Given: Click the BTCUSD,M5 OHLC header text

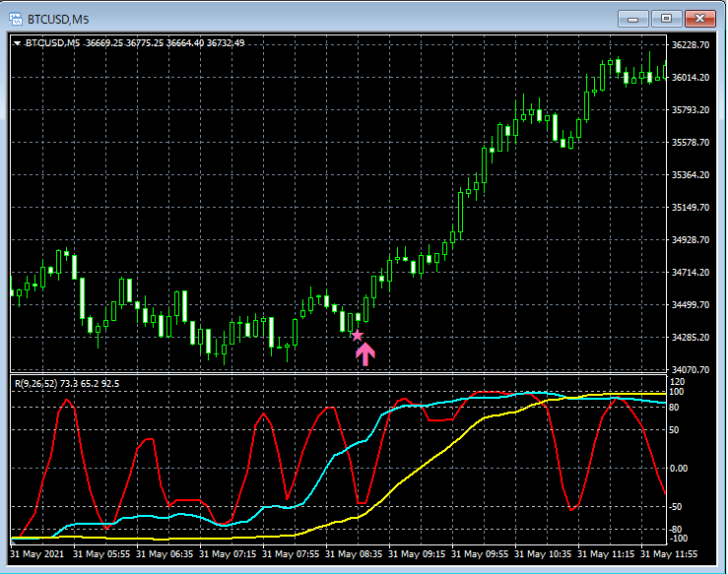Looking at the screenshot, I should 135,43.
